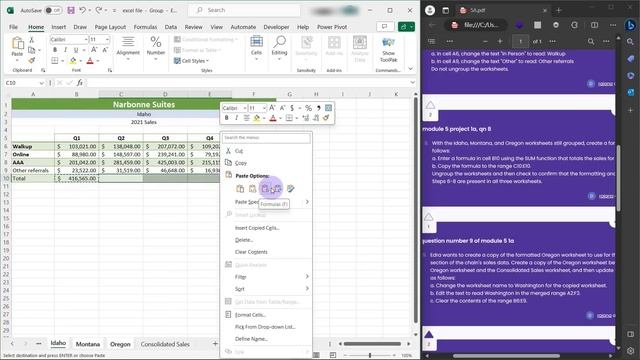This screenshot has height=360, width=640.
Task: Click mini toolbar Format Painter icon
Action: 326,118
